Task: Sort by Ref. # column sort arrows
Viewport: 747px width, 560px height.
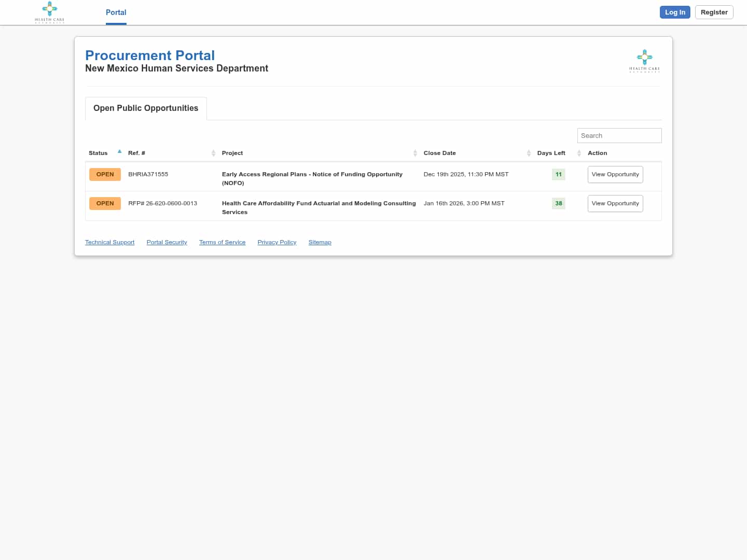Action: pyautogui.click(x=213, y=153)
